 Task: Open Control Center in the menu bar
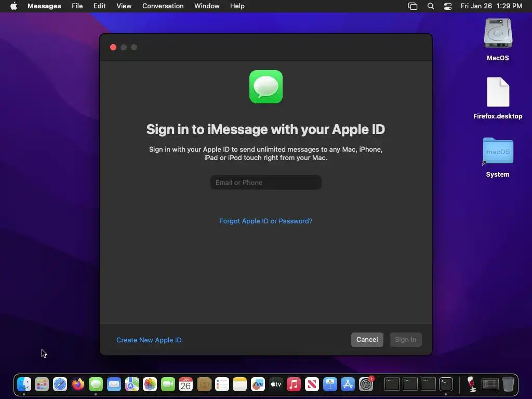[448, 6]
